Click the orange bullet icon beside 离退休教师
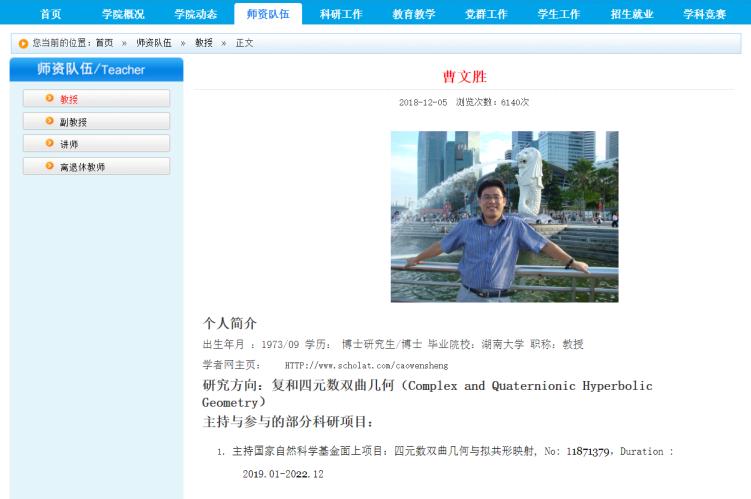 coord(49,166)
